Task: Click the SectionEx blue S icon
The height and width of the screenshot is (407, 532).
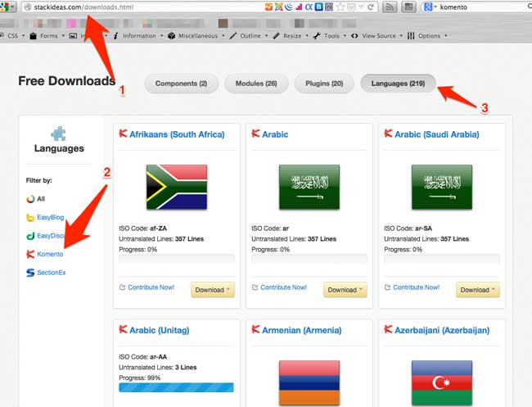Action: pyautogui.click(x=30, y=272)
